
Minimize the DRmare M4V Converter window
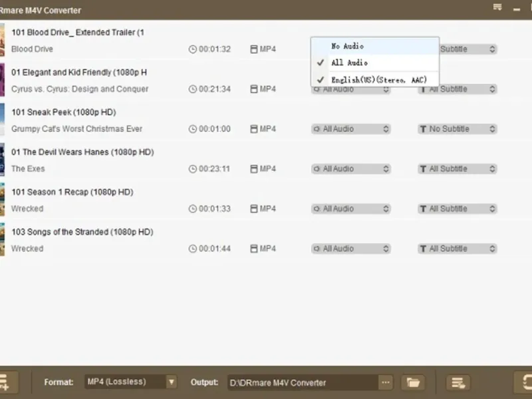pos(517,9)
